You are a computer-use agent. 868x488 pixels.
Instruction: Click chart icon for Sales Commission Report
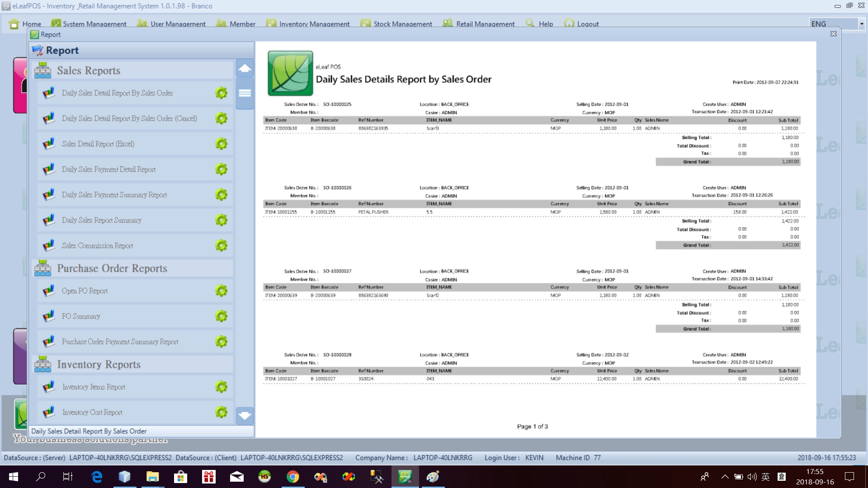click(49, 245)
